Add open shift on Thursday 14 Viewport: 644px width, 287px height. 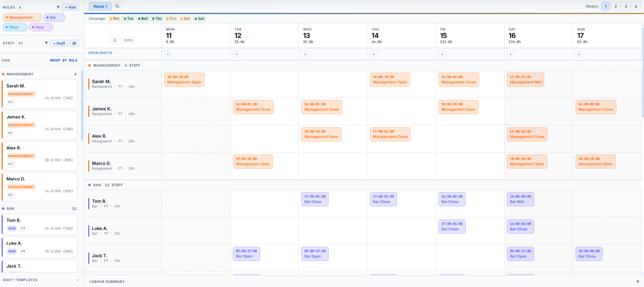374,54
